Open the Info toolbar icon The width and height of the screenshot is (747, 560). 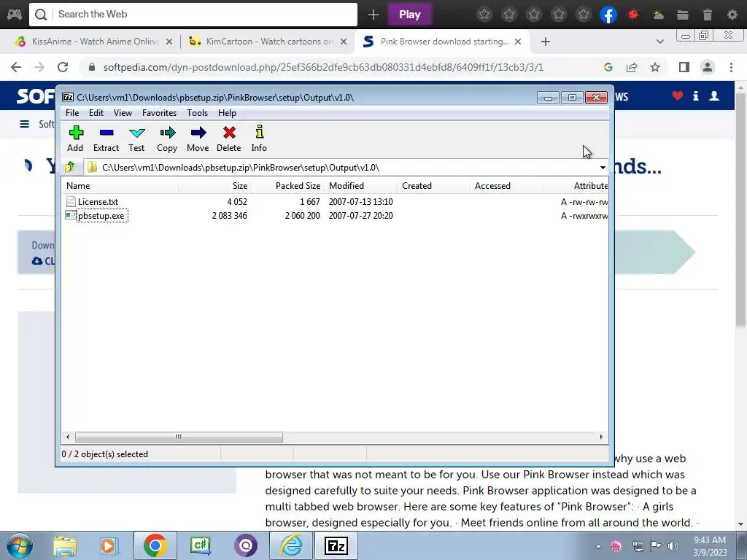[x=259, y=139]
